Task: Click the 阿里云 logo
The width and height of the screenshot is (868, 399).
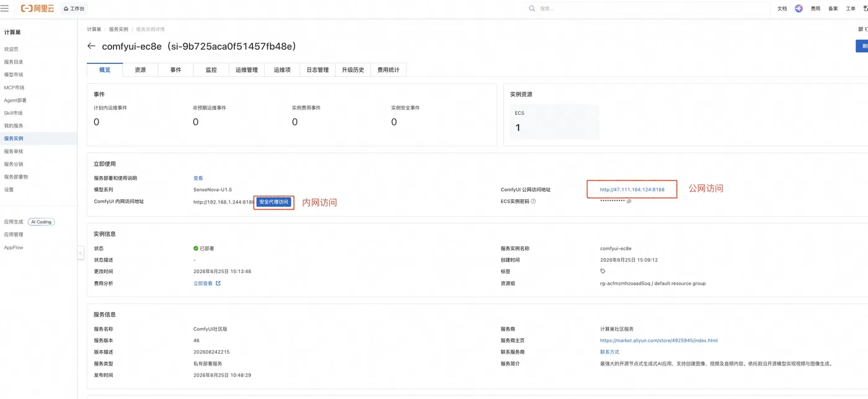Action: 37,9
